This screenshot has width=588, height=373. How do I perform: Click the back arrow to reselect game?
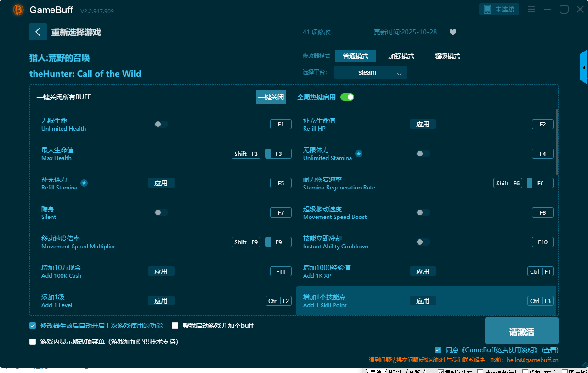(x=38, y=32)
